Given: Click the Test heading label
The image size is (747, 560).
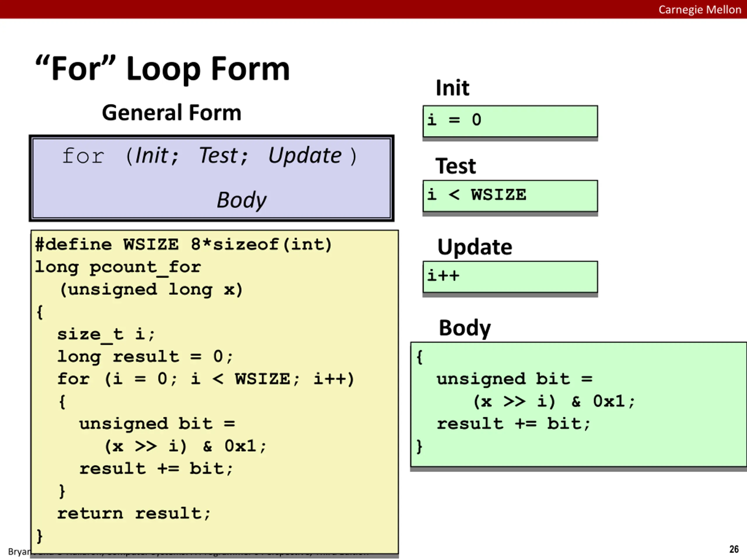Looking at the screenshot, I should pyautogui.click(x=455, y=166).
